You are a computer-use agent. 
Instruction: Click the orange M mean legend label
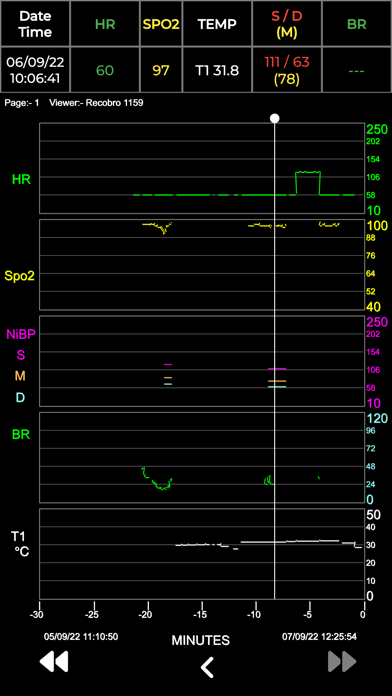click(20, 376)
